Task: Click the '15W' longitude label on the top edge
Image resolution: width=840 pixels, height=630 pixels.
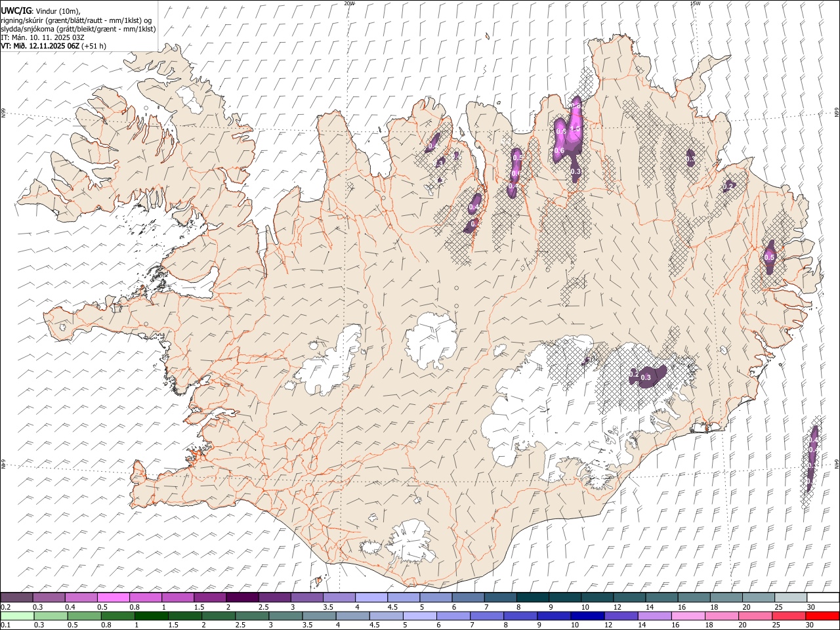Action: click(695, 3)
